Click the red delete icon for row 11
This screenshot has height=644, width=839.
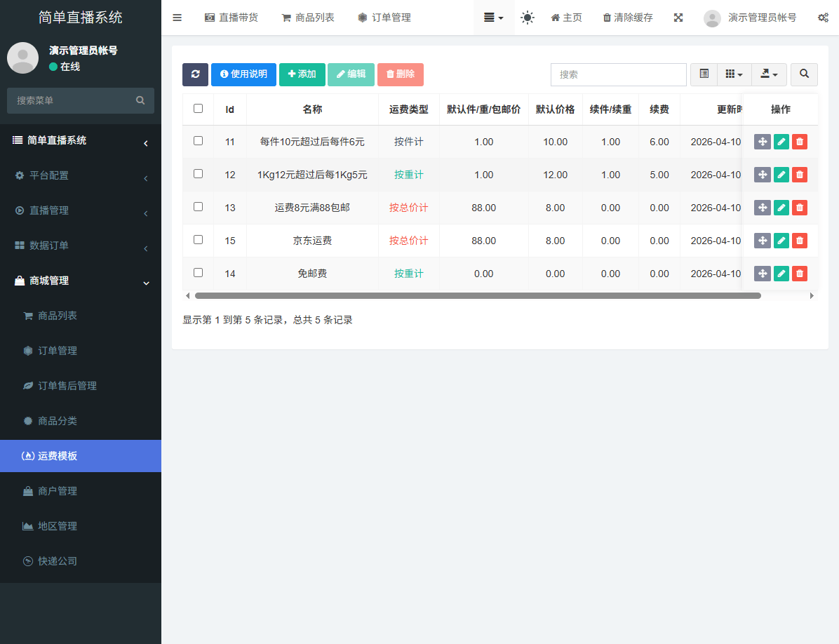tap(800, 142)
